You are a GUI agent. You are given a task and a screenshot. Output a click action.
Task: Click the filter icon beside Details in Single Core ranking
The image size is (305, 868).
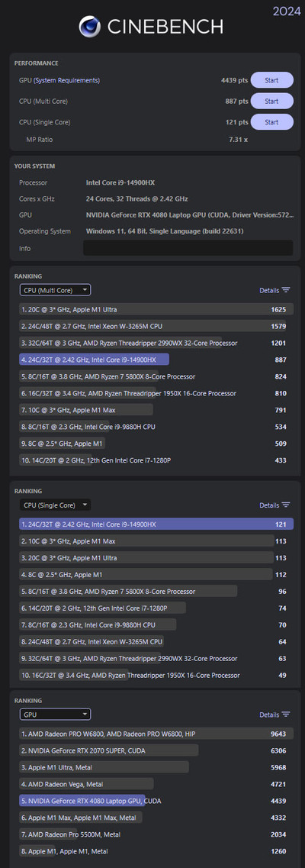click(286, 505)
